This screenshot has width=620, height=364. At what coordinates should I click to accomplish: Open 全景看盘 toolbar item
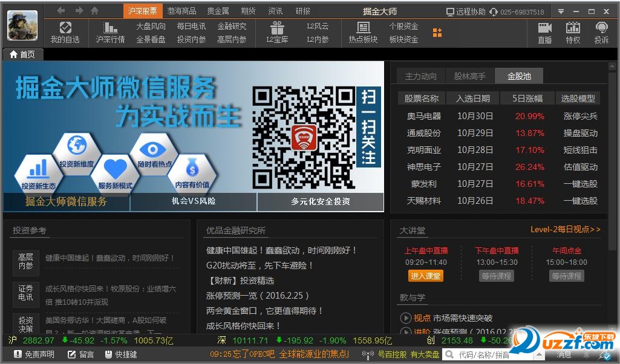point(151,39)
